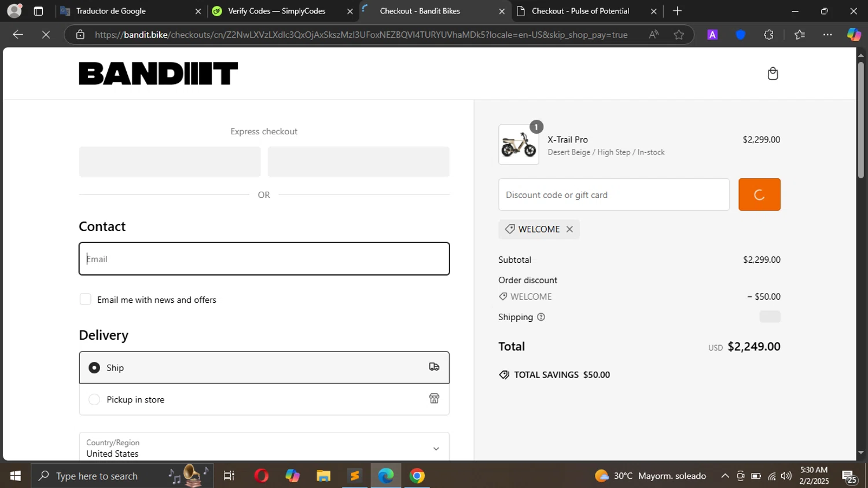
Task: Check Email me with news and offers
Action: (86, 299)
